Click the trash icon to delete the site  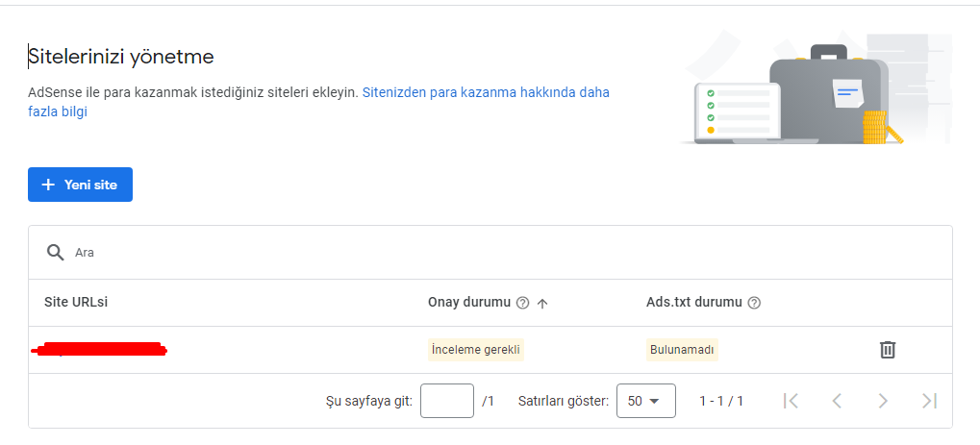pos(888,350)
